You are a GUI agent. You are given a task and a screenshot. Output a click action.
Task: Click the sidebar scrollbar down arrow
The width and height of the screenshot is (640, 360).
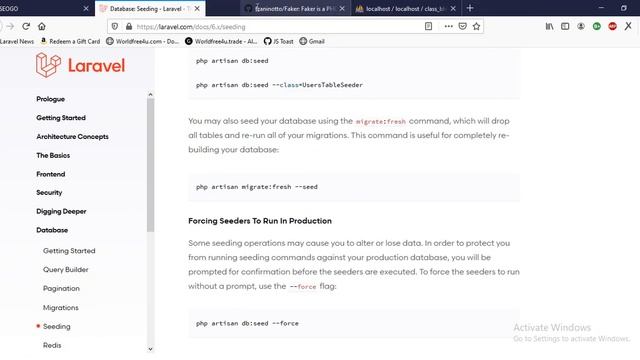pos(150,349)
